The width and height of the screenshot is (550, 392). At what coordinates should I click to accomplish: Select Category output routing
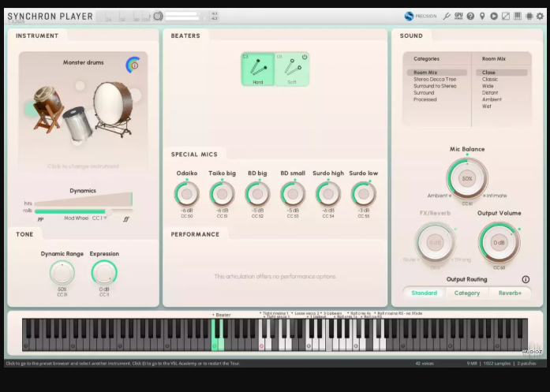coord(467,293)
